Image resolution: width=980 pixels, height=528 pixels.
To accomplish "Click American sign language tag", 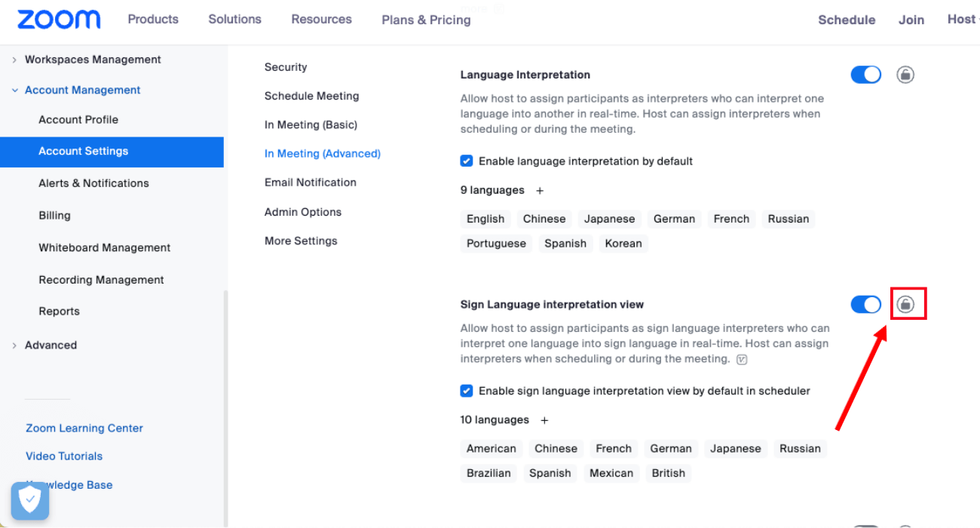I will [492, 448].
